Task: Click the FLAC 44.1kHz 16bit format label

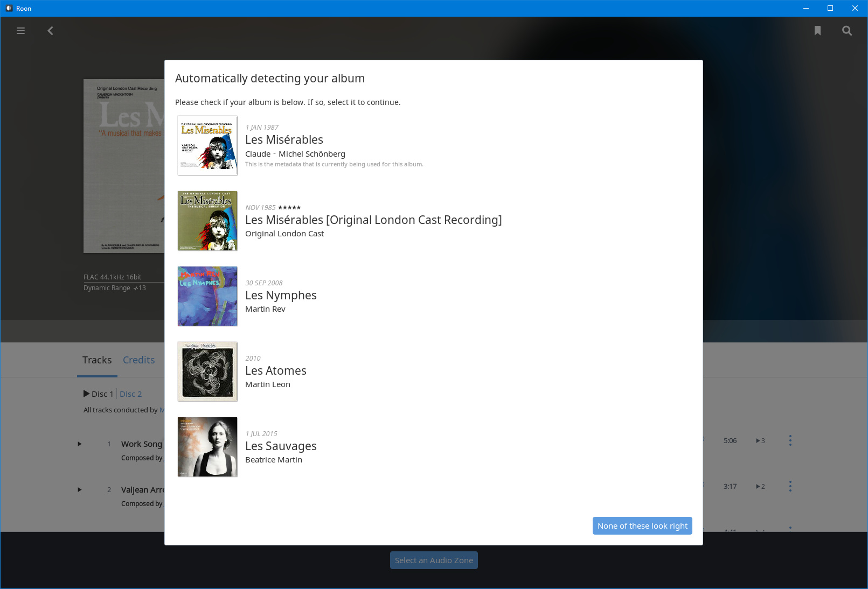Action: 112,277
